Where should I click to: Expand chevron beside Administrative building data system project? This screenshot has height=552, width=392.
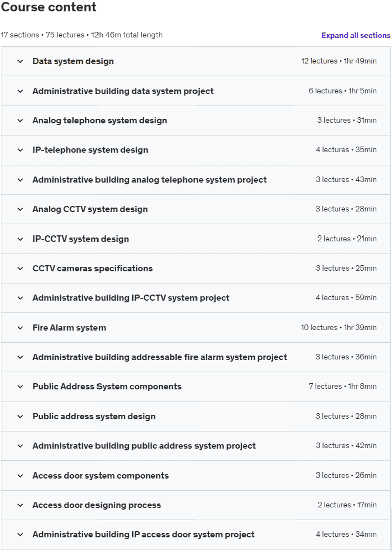point(20,91)
